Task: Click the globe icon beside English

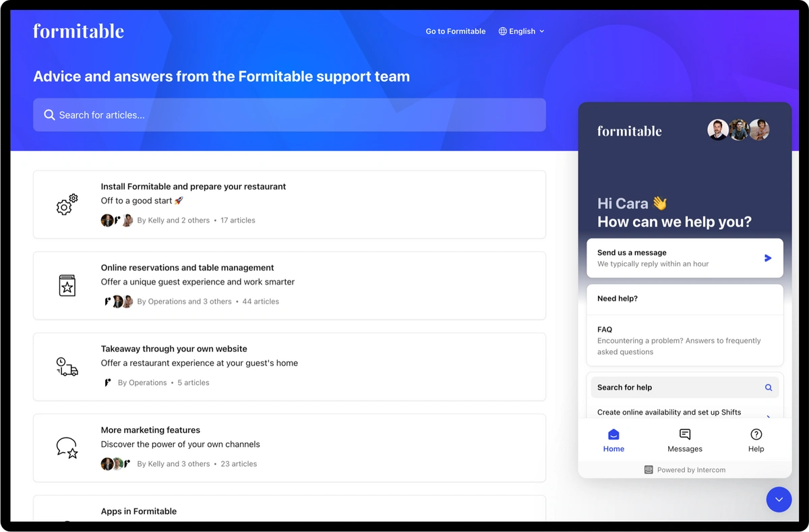Action: (x=502, y=31)
